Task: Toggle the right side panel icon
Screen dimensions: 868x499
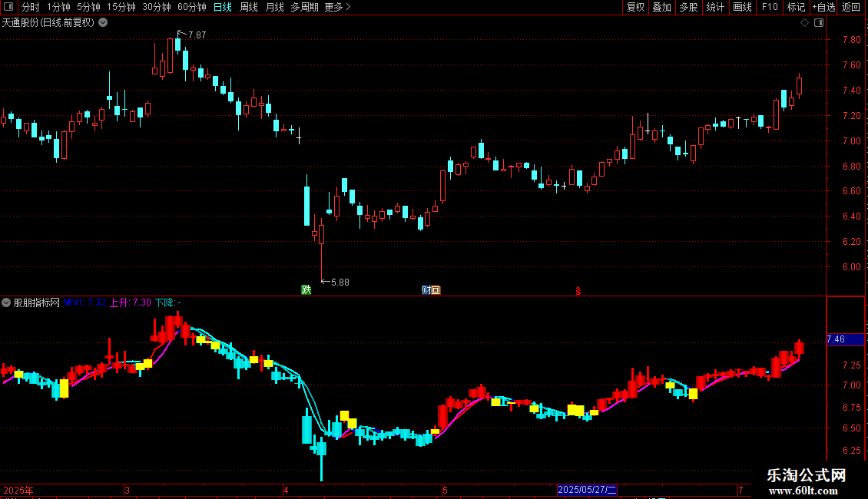Action: pos(819,23)
